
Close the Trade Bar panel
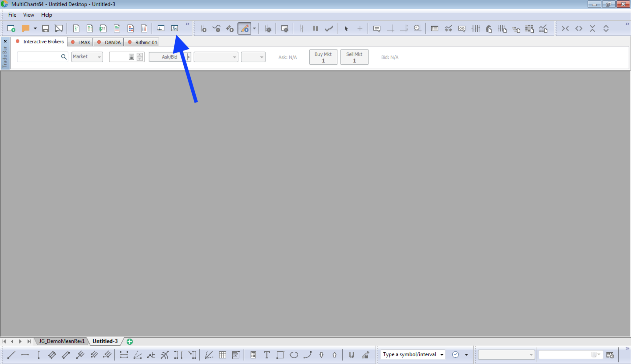5,41
